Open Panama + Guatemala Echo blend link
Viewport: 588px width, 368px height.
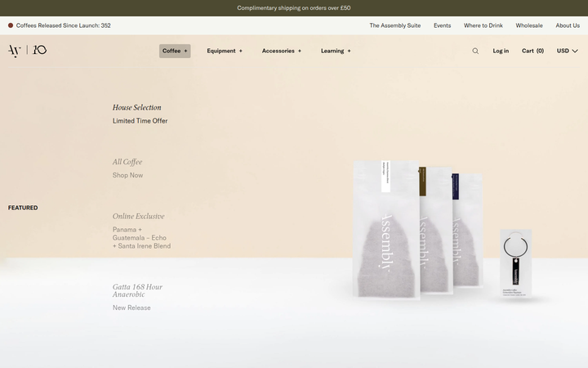point(141,238)
